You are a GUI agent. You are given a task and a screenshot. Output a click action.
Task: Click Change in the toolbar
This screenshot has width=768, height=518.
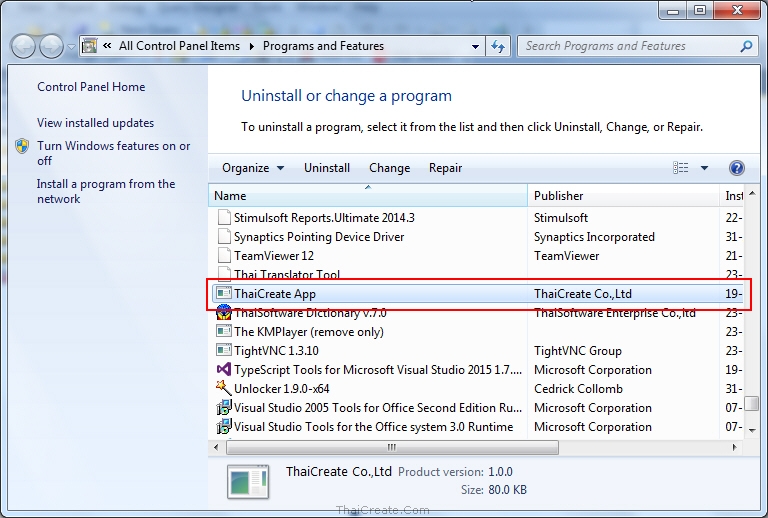click(x=389, y=168)
